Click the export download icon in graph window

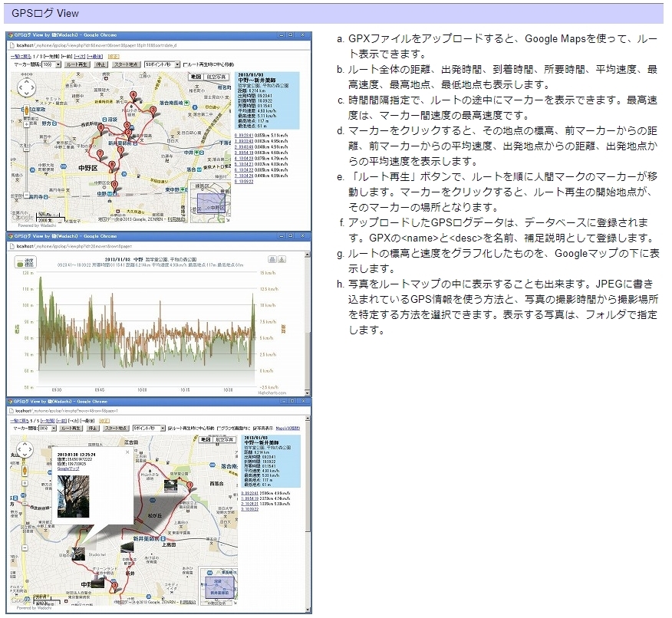coord(282,259)
